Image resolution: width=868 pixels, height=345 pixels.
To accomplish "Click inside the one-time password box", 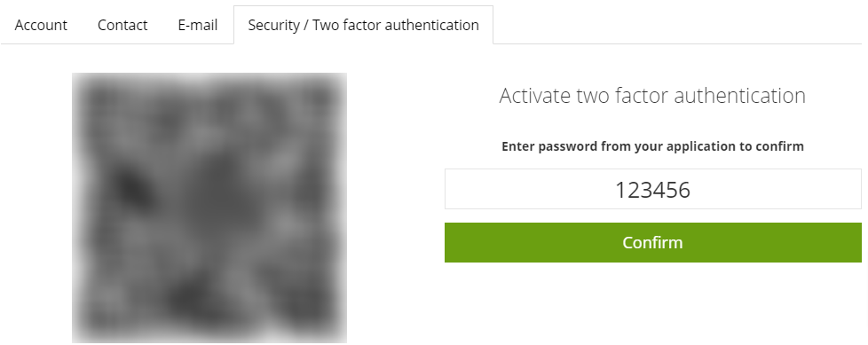I will [x=652, y=189].
